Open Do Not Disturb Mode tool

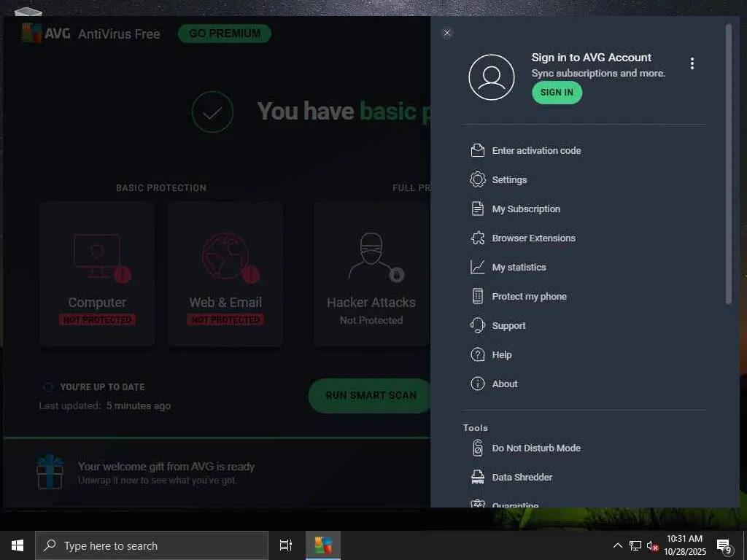tap(536, 448)
